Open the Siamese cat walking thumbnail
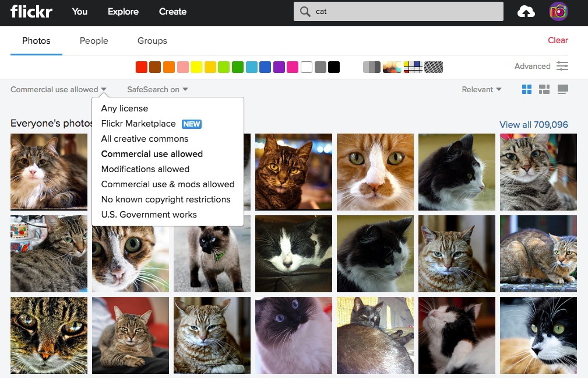The image size is (588, 378). [212, 254]
